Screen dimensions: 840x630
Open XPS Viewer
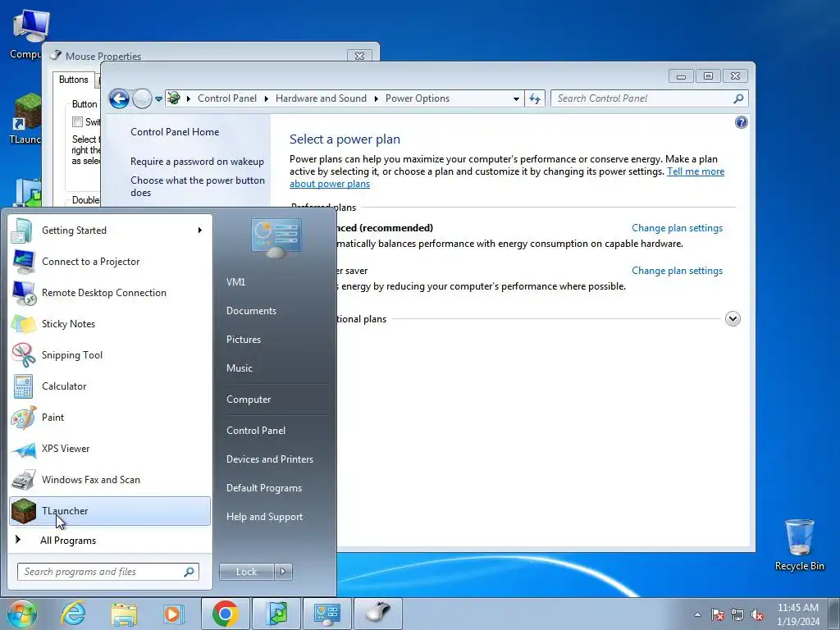point(110,449)
